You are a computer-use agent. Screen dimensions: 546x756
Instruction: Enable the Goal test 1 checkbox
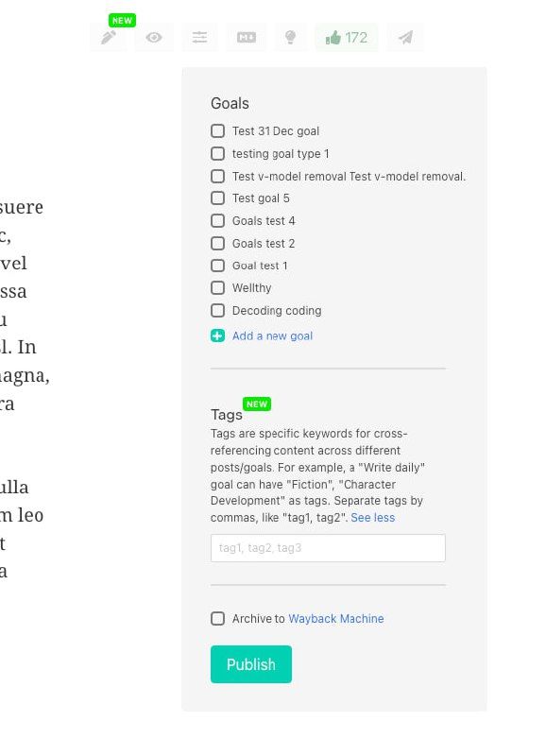pyautogui.click(x=217, y=266)
